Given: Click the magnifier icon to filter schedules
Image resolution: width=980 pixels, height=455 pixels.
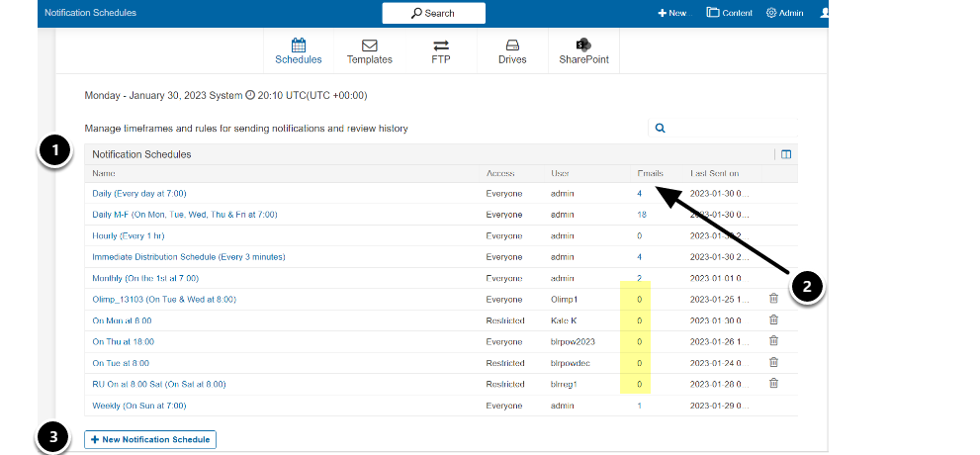Looking at the screenshot, I should 660,128.
